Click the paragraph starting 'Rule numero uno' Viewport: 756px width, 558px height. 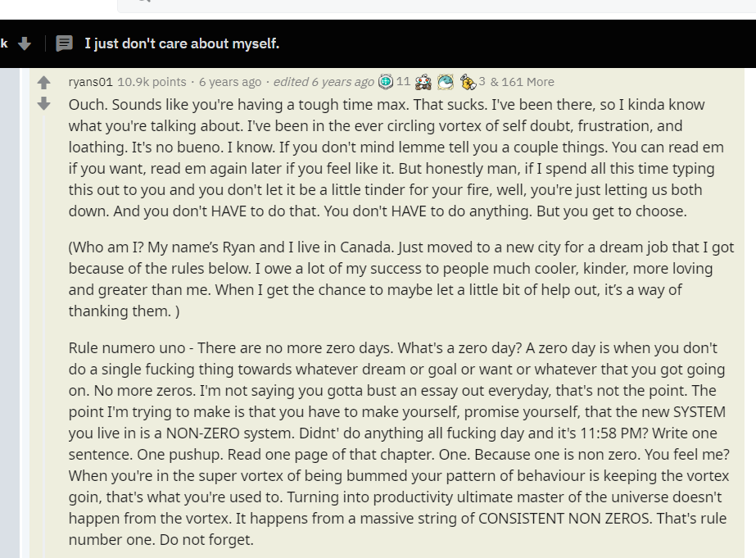[399, 444]
